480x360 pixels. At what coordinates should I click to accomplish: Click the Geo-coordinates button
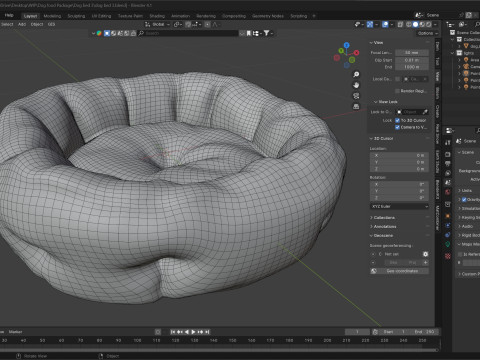click(x=399, y=271)
